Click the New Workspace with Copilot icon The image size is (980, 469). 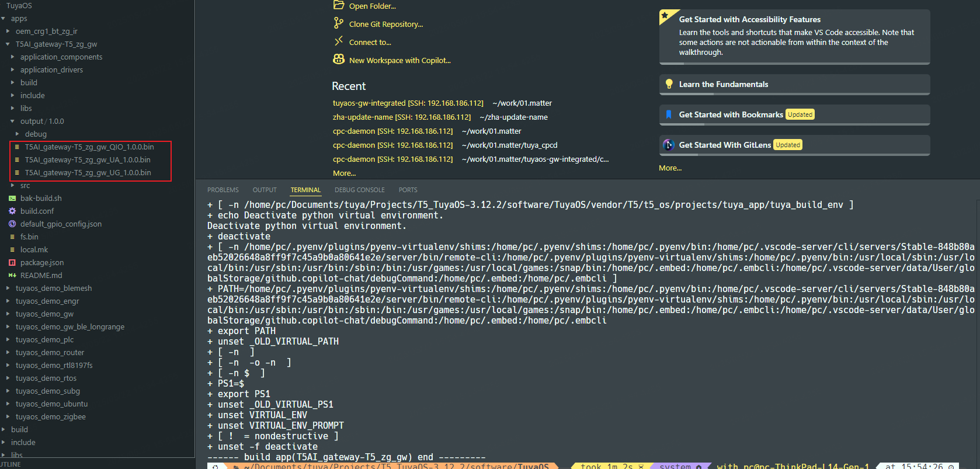tap(339, 60)
